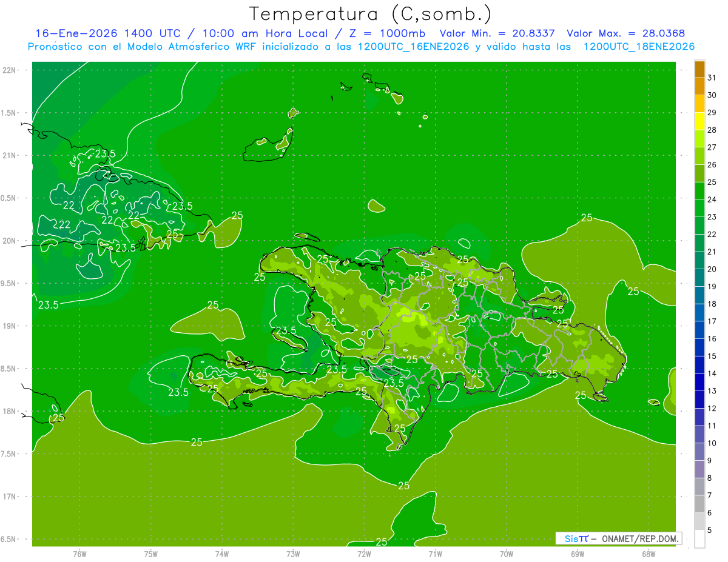Click the "76W" longitude axis label

(x=79, y=554)
